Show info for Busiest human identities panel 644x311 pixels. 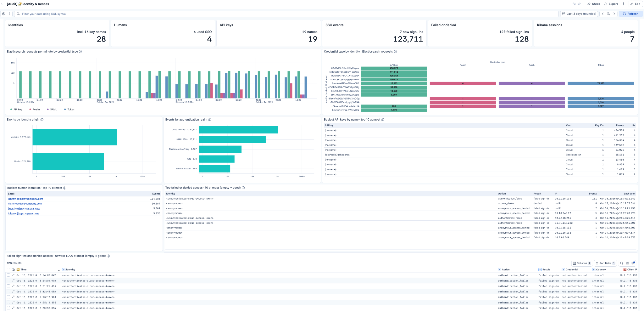[x=65, y=188]
